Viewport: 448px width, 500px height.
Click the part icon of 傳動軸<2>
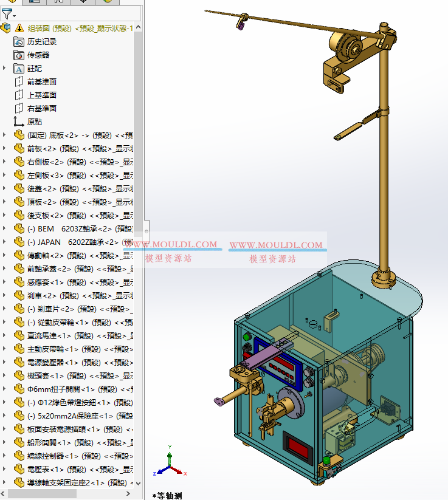pyautogui.click(x=19, y=255)
